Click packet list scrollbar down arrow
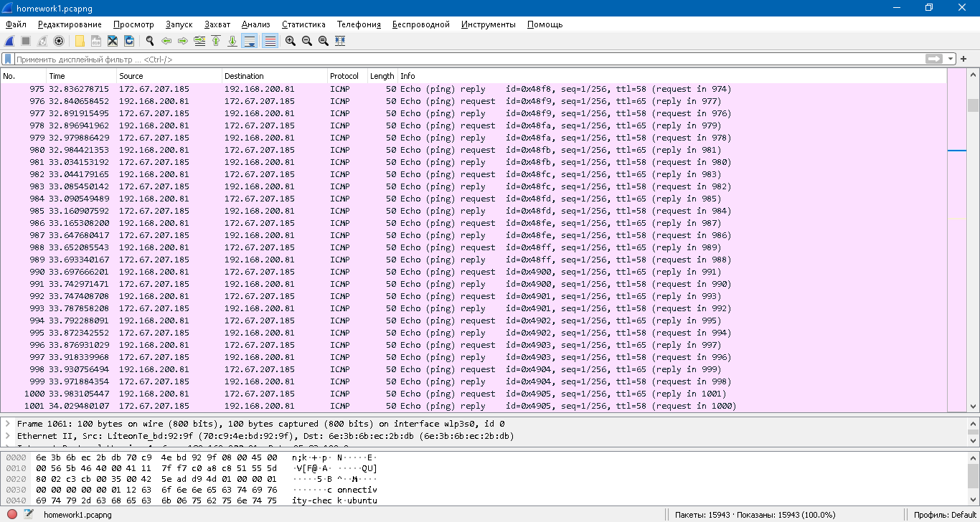The width and height of the screenshot is (980, 522). coord(973,407)
